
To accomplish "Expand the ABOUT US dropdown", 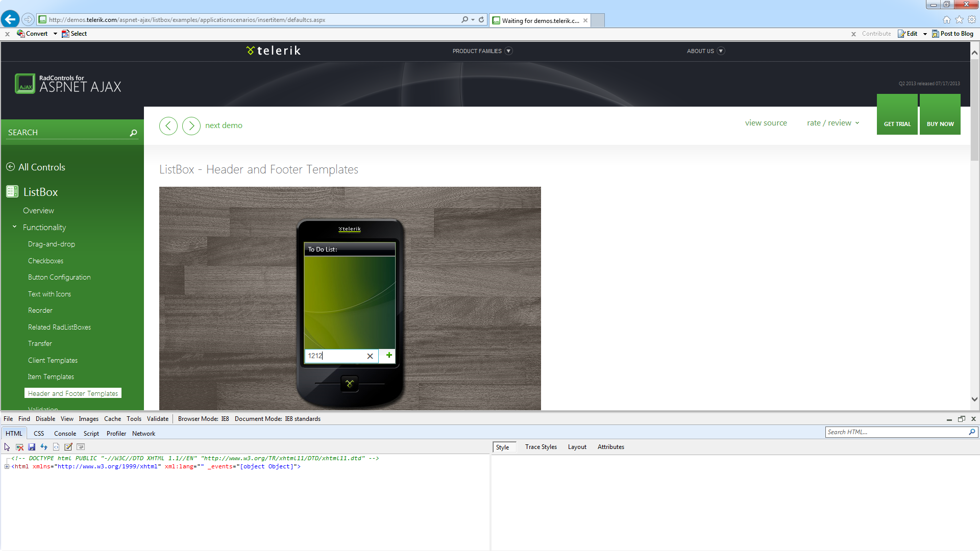I will (x=721, y=51).
